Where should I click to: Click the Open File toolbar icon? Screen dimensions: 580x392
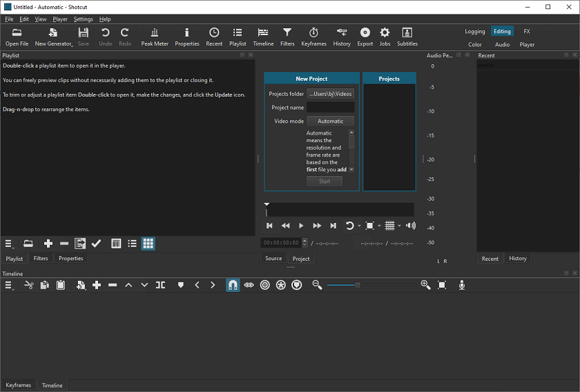click(17, 37)
